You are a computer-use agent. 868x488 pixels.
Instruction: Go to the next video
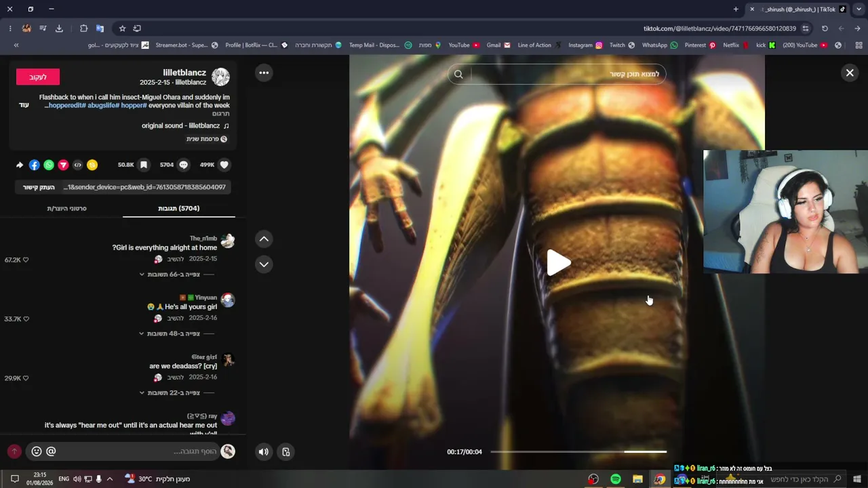[264, 264]
